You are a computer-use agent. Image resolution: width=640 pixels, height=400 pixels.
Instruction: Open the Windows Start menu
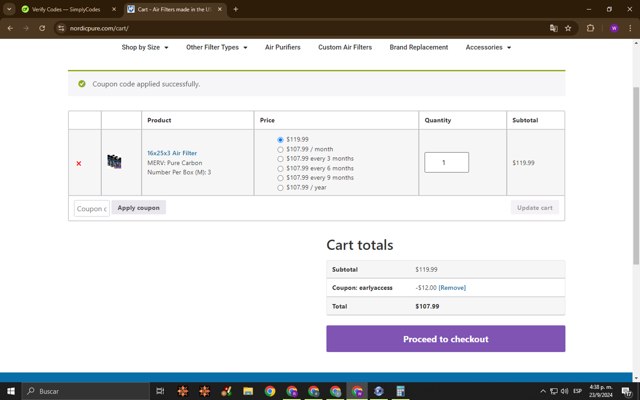point(11,391)
